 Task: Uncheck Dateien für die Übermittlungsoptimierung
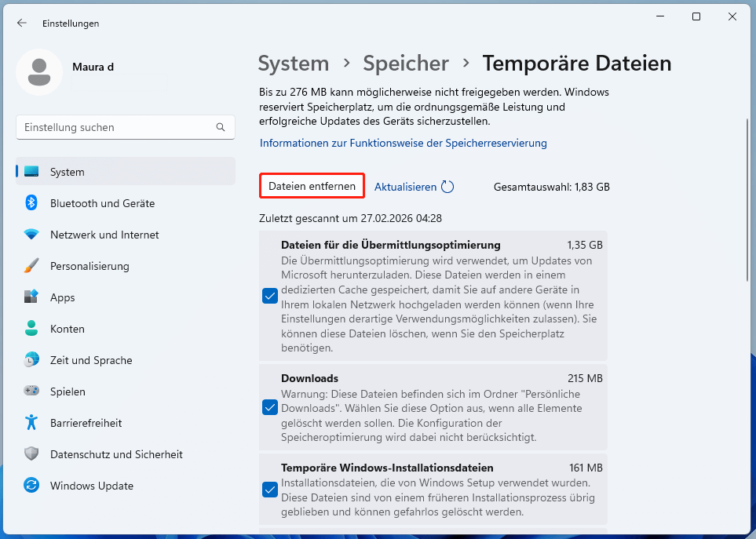tap(270, 296)
